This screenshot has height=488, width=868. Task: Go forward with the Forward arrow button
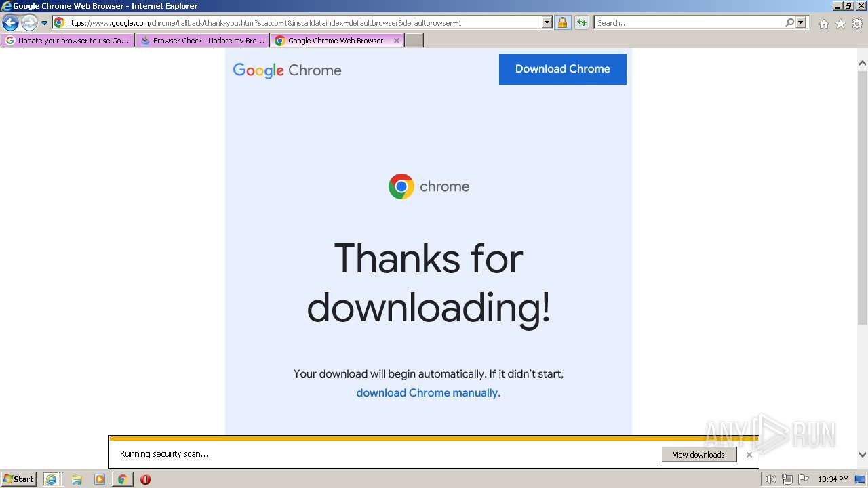pos(29,23)
